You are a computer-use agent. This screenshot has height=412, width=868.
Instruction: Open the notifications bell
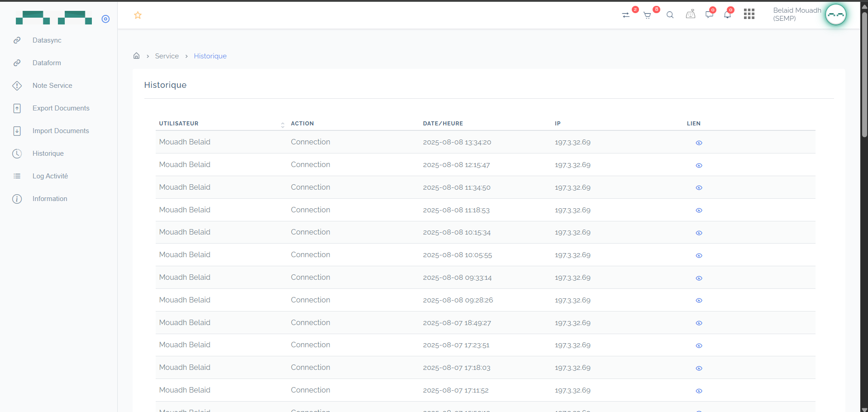coord(727,15)
